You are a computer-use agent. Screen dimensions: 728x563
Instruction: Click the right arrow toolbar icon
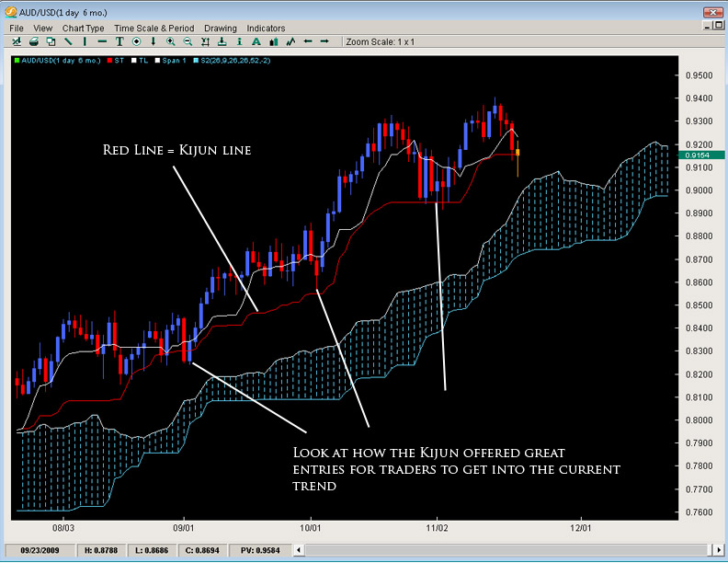pyautogui.click(x=324, y=41)
